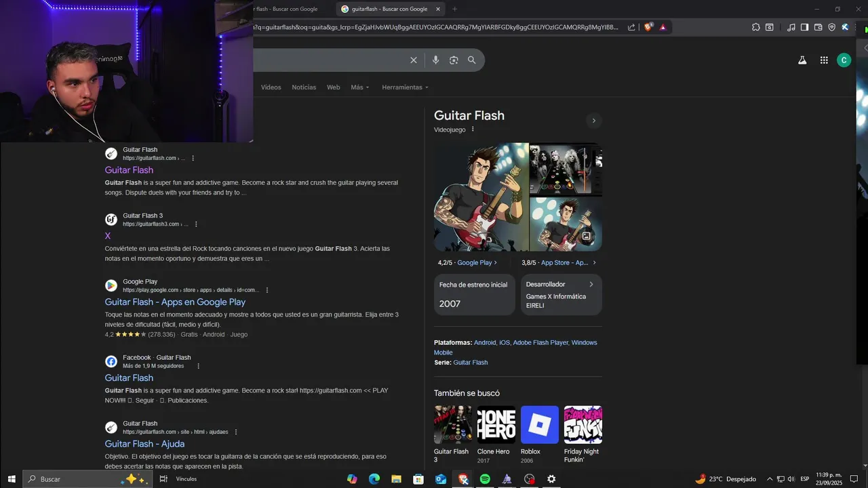Open Guitar Flash - Apps en Google Play
Screen dimensions: 868x488
pos(175,302)
